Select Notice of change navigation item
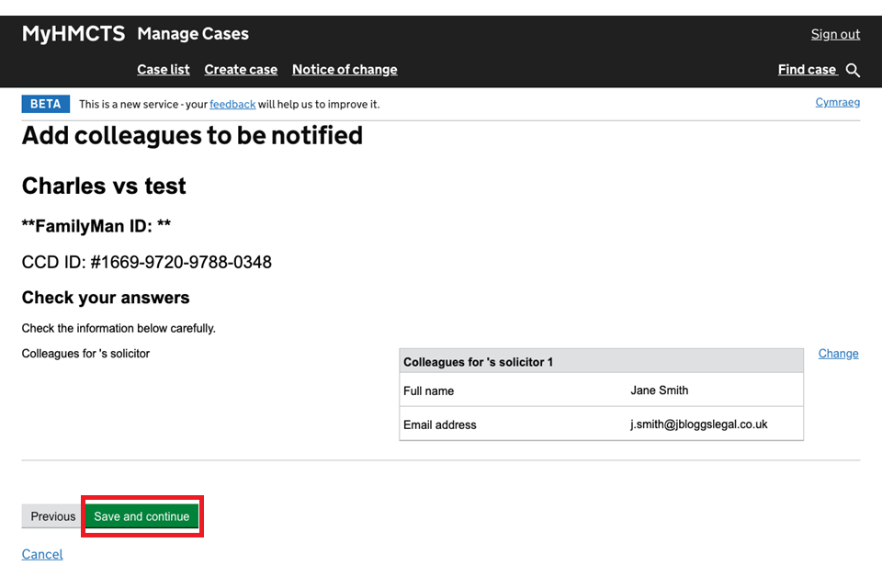882x588 pixels. point(345,70)
